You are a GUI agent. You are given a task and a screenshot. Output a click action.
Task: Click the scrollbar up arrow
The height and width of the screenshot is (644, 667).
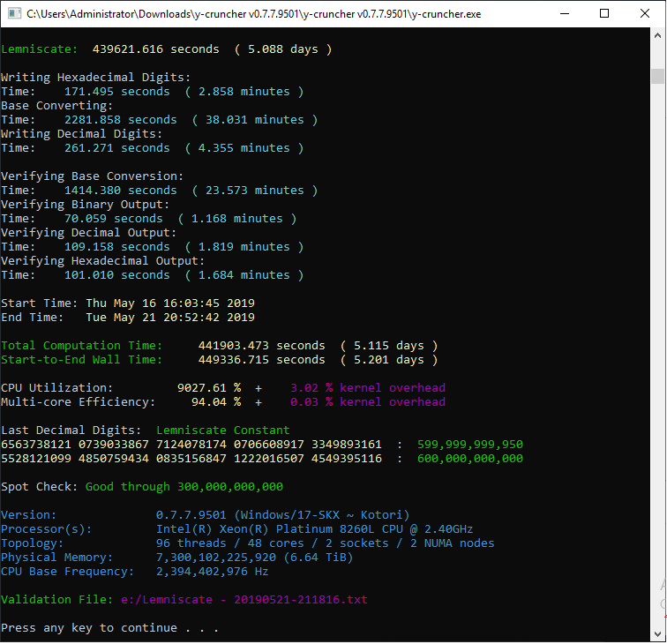pyautogui.click(x=657, y=36)
